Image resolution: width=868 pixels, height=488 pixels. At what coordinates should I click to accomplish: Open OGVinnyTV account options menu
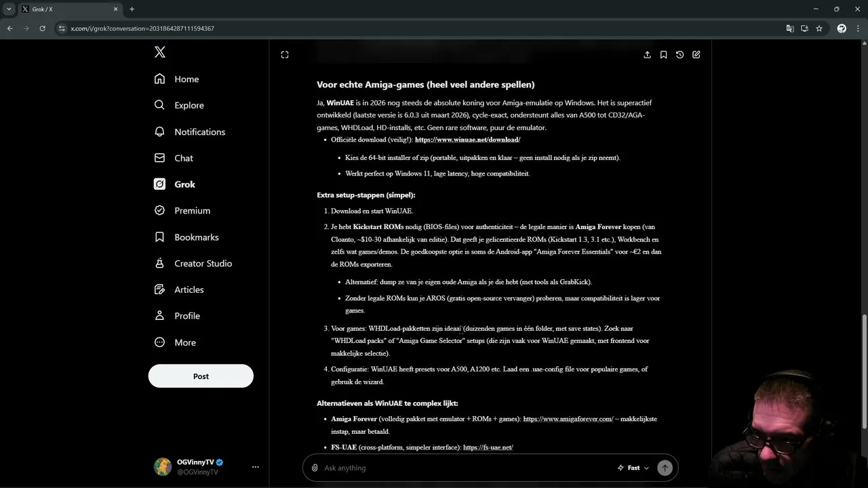point(256,467)
